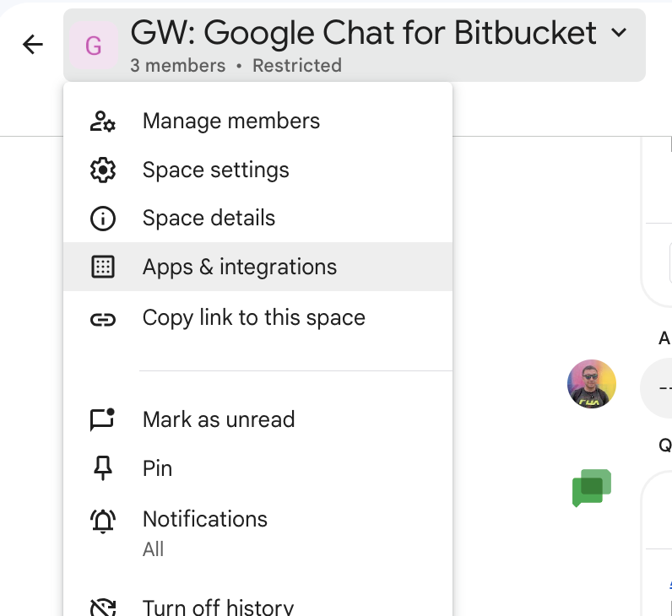Click the back arrow icon
The image size is (672, 616).
point(33,45)
